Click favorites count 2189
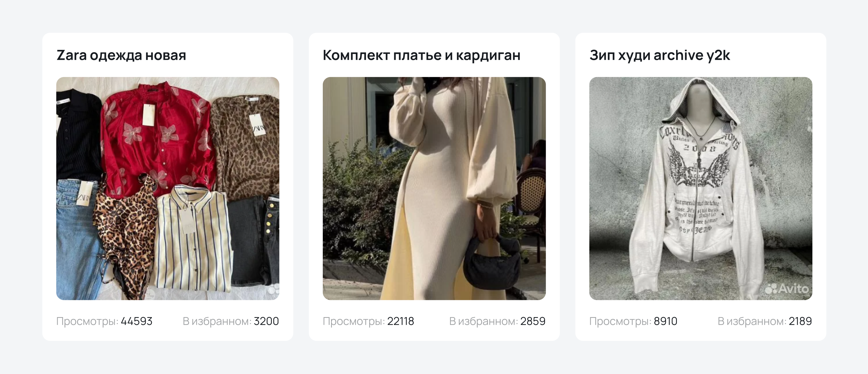The image size is (868, 374). pyautogui.click(x=800, y=321)
